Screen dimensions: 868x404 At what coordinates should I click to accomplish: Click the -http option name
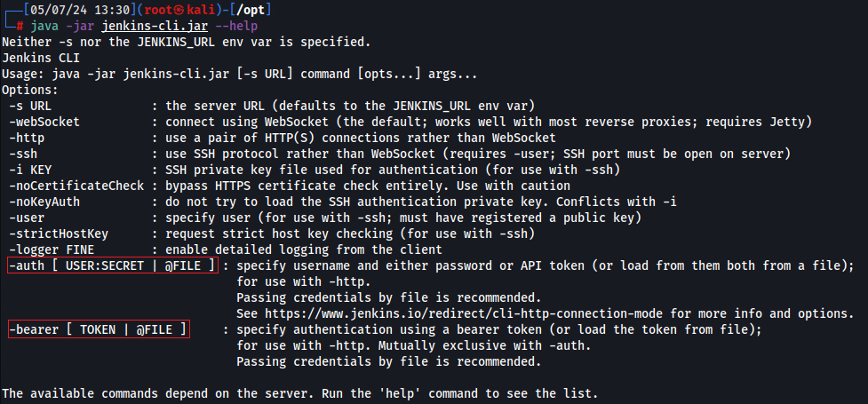tap(28, 138)
